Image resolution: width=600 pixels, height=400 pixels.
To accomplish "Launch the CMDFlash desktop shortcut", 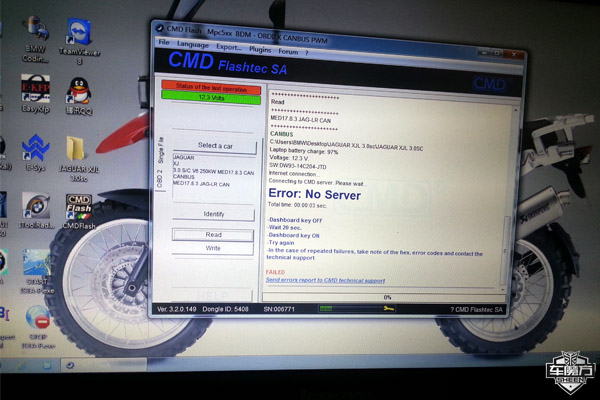I will coord(78,212).
